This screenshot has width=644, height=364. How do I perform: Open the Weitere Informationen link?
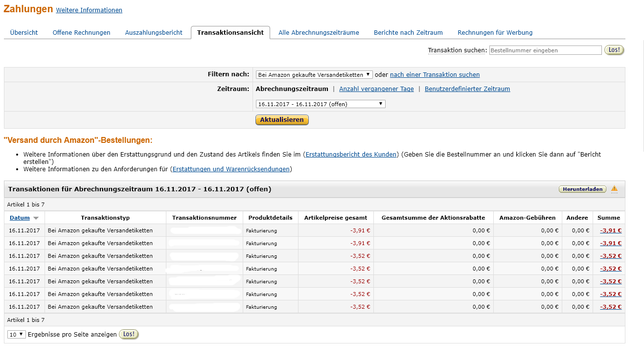pyautogui.click(x=89, y=10)
